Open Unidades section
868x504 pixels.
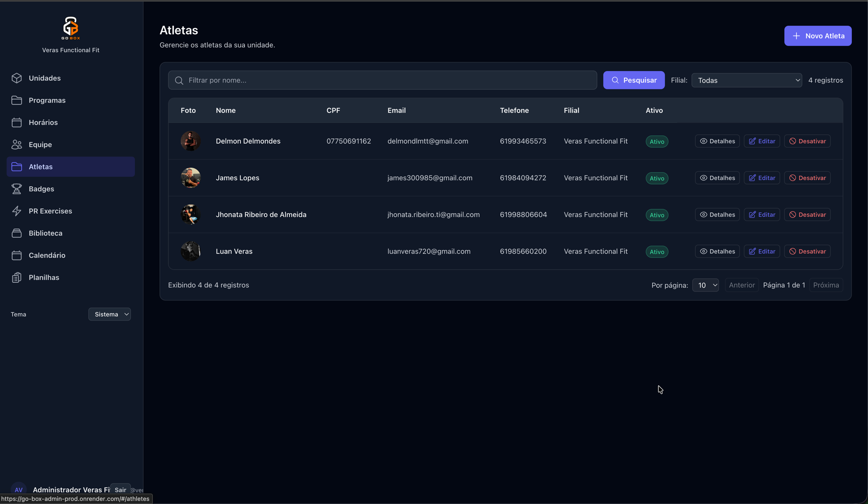[71, 78]
